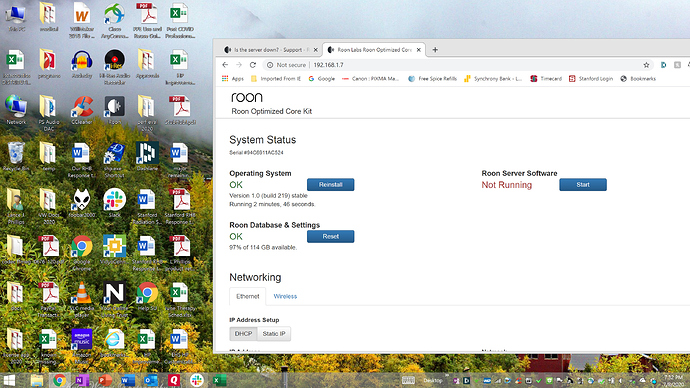Screen dimensions: 690x388
Task: Open the Bookmarks entry in bookmarks bar
Action: (x=638, y=79)
